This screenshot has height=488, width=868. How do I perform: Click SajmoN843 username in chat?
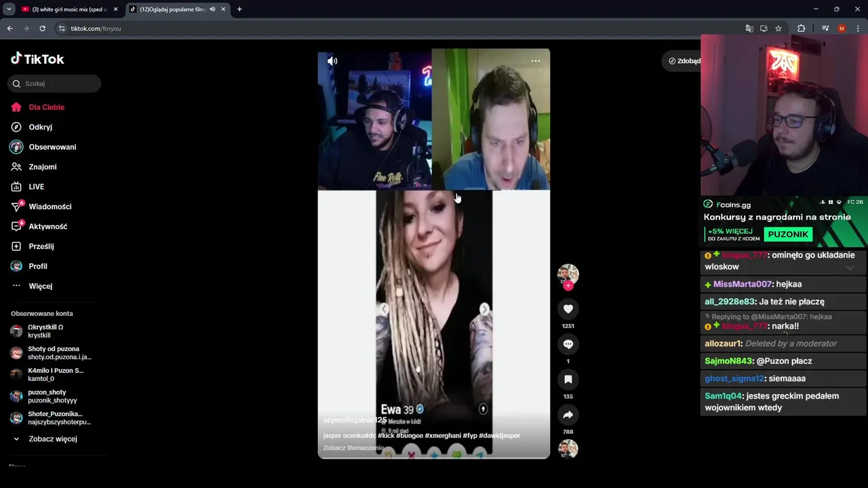pos(729,361)
